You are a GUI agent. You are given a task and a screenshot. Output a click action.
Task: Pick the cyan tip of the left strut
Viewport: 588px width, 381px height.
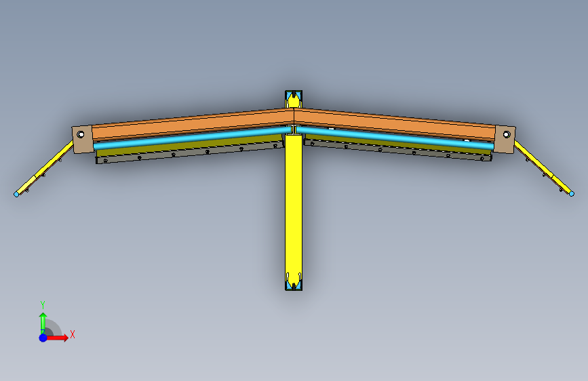[16, 195]
